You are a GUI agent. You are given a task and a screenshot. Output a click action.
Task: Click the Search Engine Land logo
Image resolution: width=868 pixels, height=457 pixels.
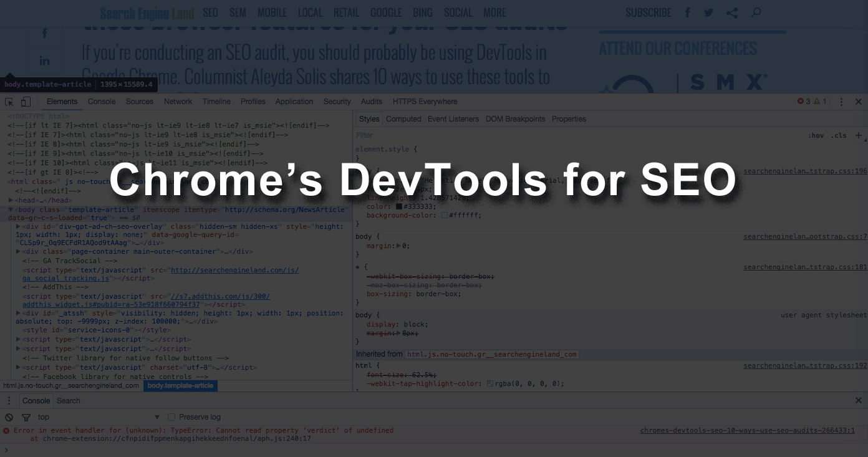pyautogui.click(x=147, y=13)
